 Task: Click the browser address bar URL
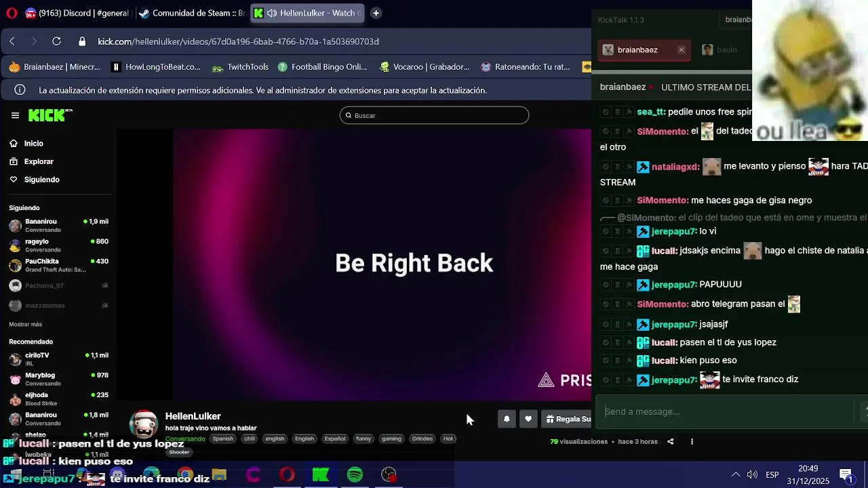coord(238,41)
